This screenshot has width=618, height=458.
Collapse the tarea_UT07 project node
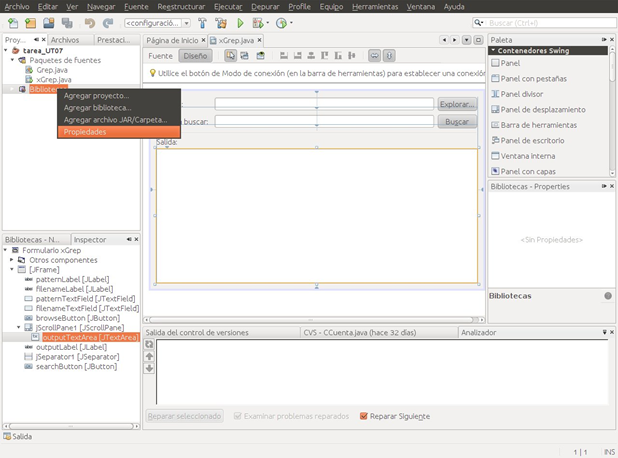point(6,50)
